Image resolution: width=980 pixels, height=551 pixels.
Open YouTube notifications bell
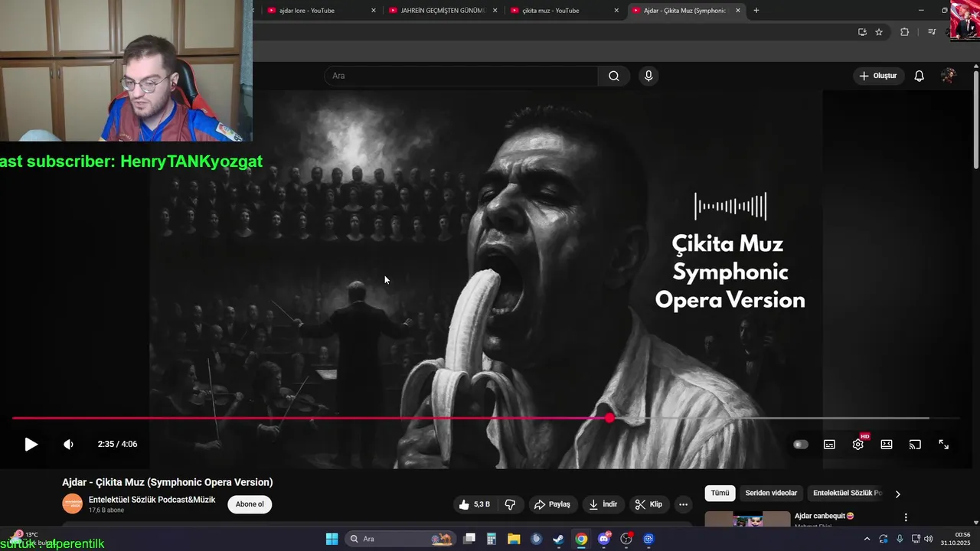coord(920,76)
